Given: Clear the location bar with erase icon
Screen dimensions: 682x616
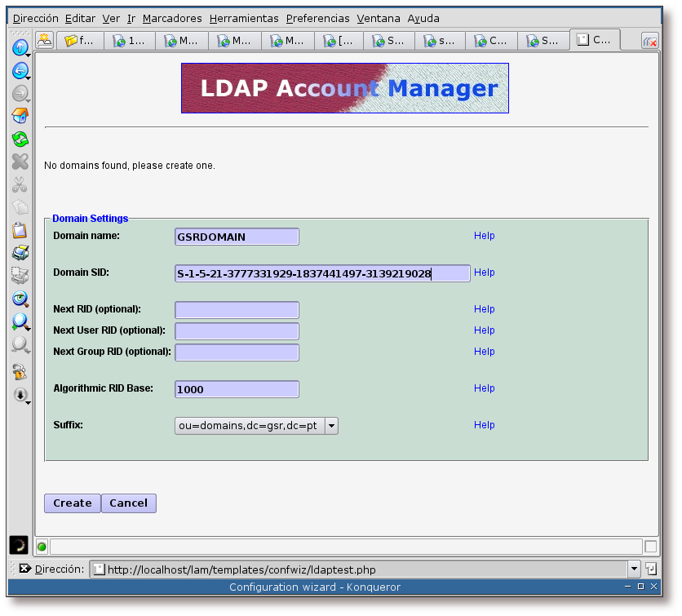Looking at the screenshot, I should tap(24, 569).
